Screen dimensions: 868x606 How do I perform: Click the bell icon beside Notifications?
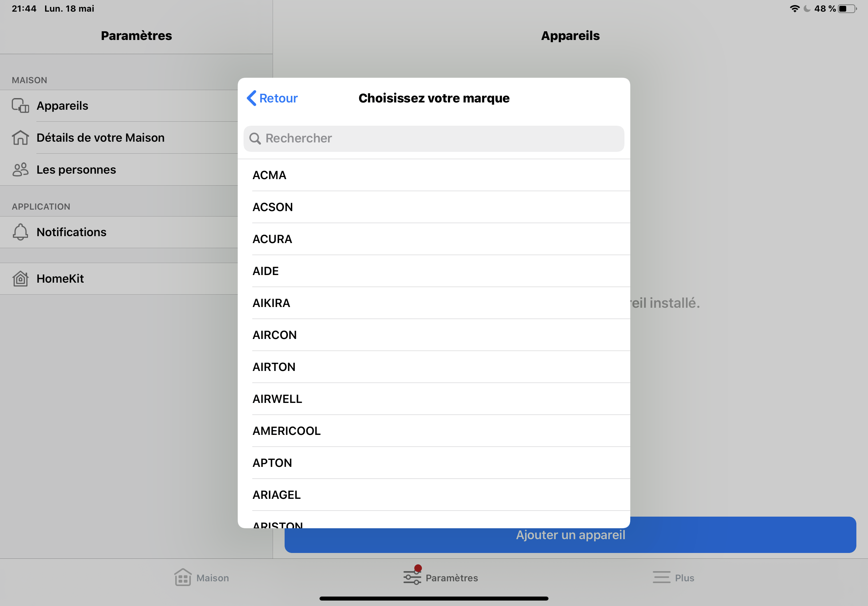tap(20, 232)
